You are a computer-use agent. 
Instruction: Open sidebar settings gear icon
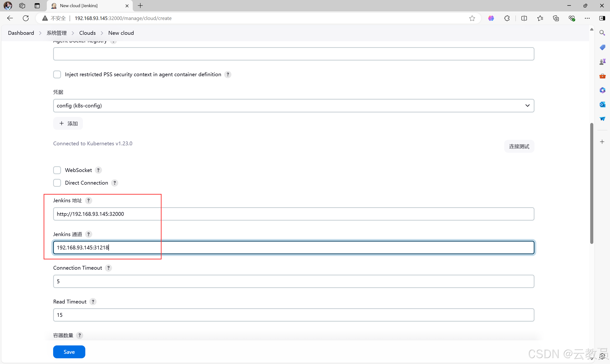603,356
